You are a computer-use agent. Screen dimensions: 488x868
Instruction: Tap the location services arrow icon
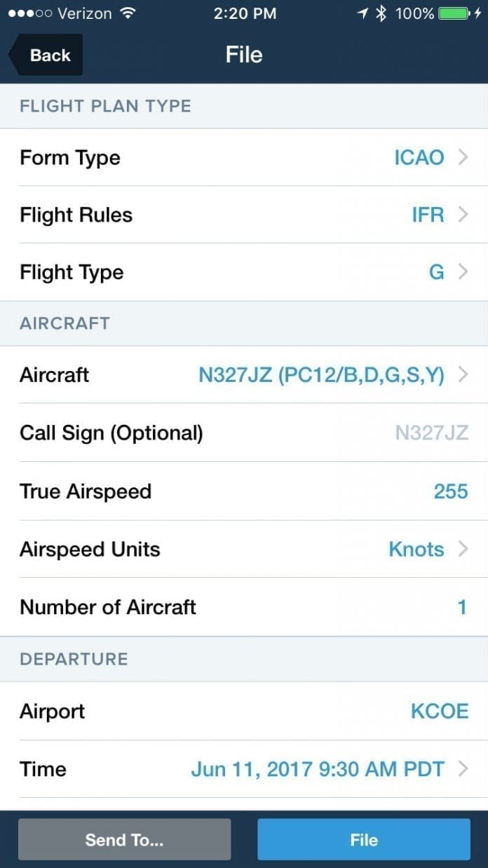362,12
